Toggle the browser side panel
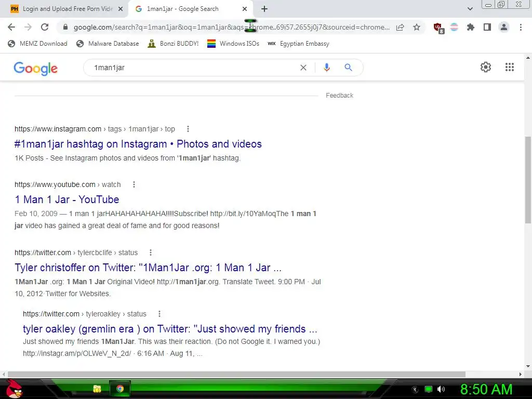532x399 pixels. pyautogui.click(x=487, y=27)
